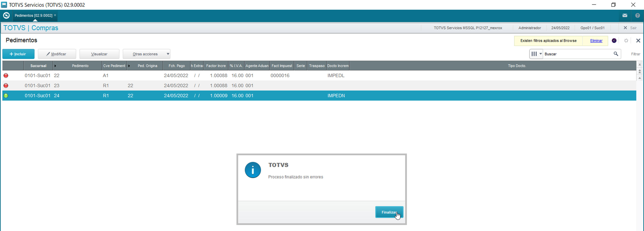Open the help question mark icon
This screenshot has width=644, height=231.
click(x=638, y=15)
